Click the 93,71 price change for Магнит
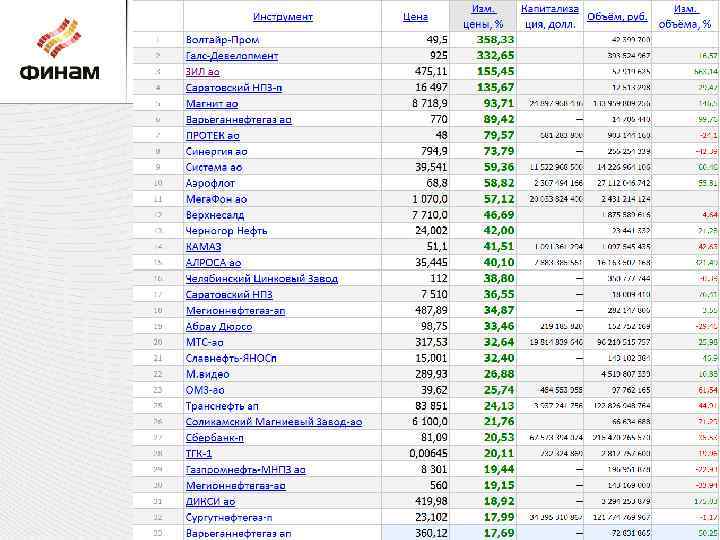This screenshot has height=540, width=720. coord(499,103)
